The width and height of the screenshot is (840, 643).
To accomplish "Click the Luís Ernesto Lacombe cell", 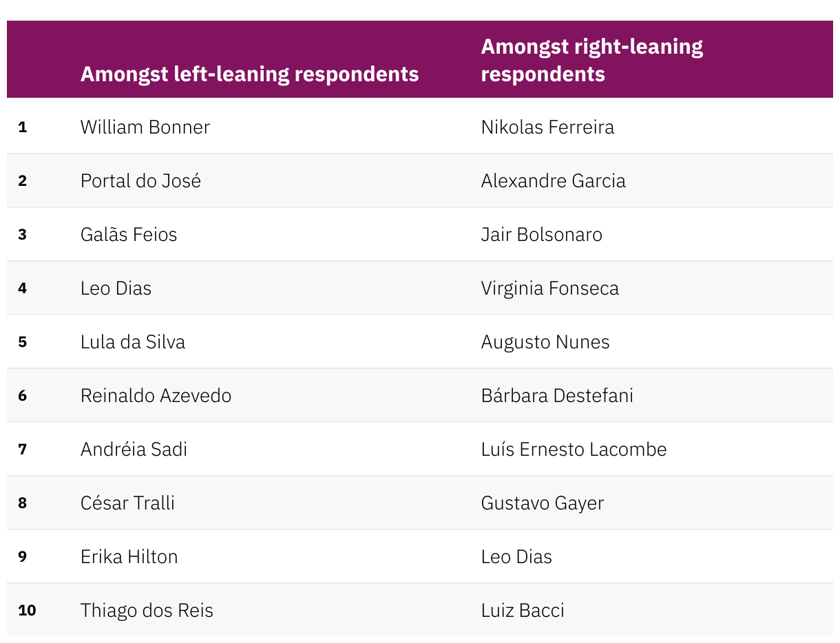I will (x=574, y=450).
